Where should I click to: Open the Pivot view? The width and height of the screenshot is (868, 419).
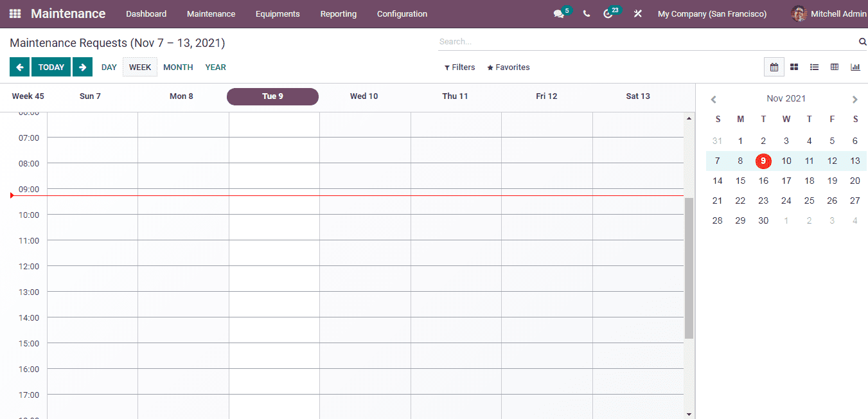pos(834,66)
